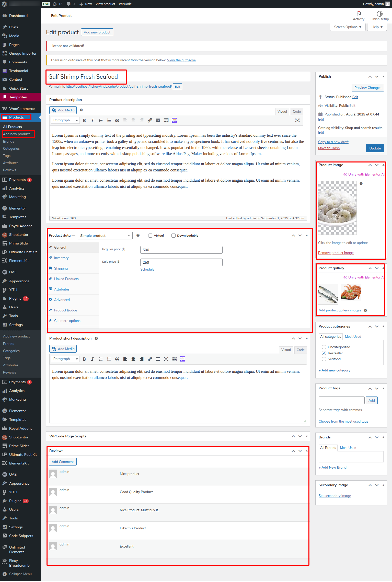Click Bold icon in product description toolbar
The width and height of the screenshot is (392, 582).
pos(84,120)
